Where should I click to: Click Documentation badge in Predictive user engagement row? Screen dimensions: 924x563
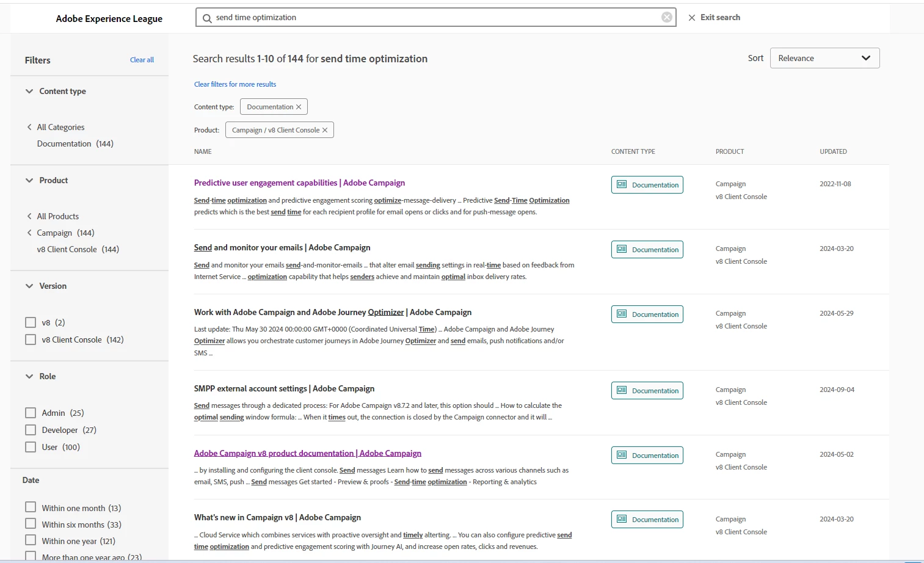tap(647, 184)
